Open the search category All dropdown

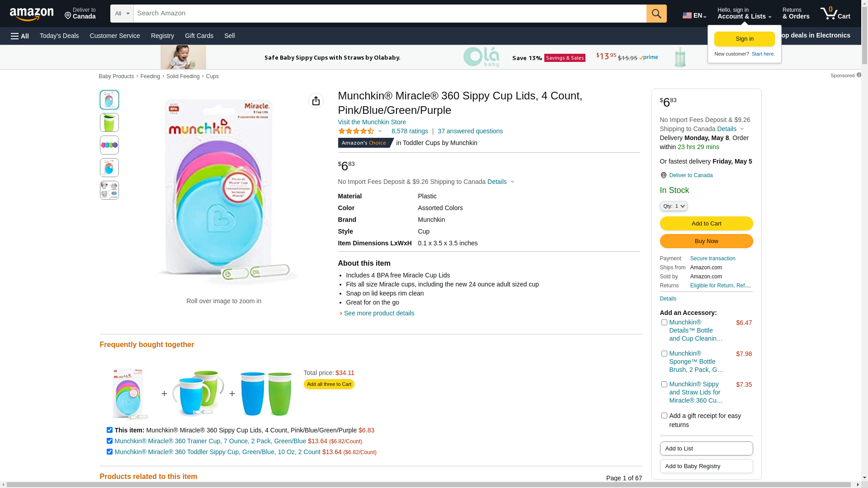122,14
